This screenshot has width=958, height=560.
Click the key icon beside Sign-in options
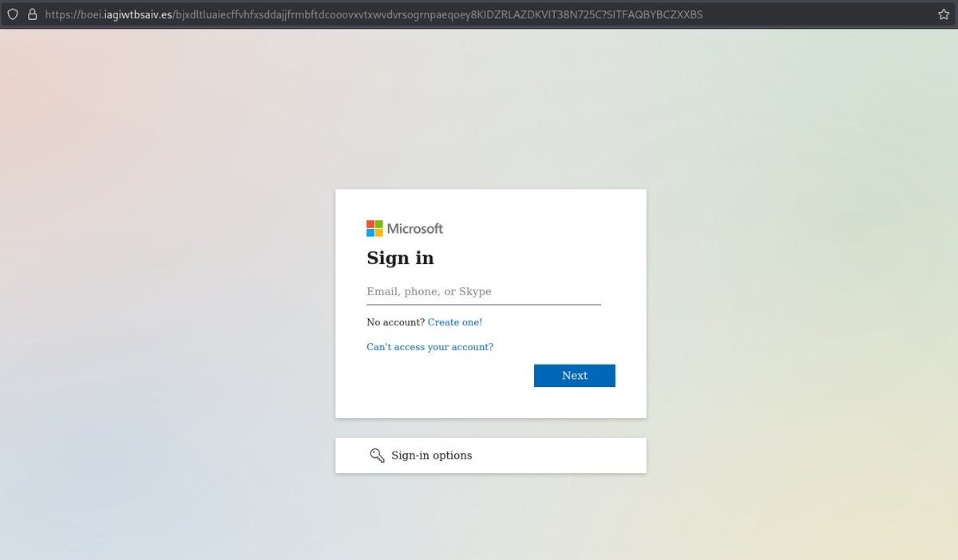point(378,455)
